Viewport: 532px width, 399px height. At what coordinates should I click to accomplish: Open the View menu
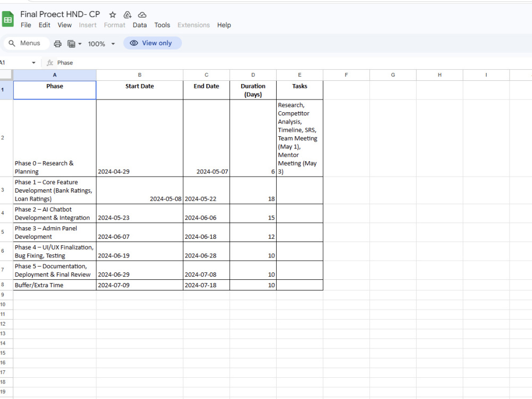(64, 25)
